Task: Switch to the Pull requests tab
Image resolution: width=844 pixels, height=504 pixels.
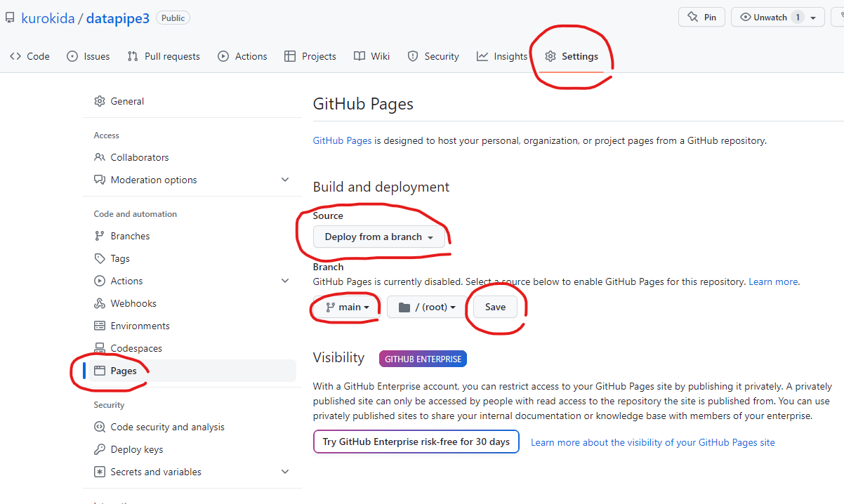Action: (164, 56)
